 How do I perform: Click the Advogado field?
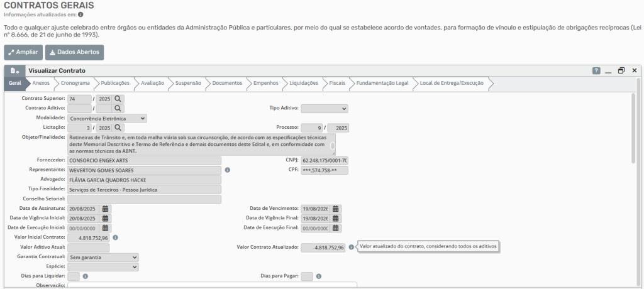[144, 180]
